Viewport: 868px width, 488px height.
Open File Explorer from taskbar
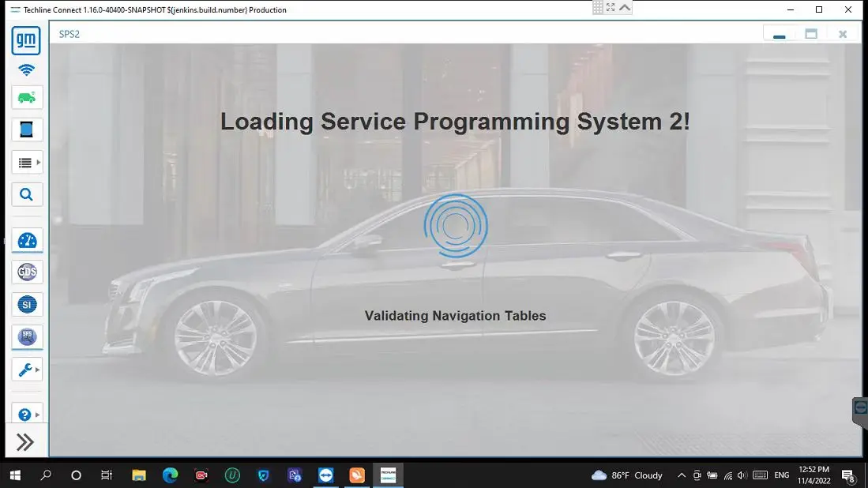[x=138, y=475]
